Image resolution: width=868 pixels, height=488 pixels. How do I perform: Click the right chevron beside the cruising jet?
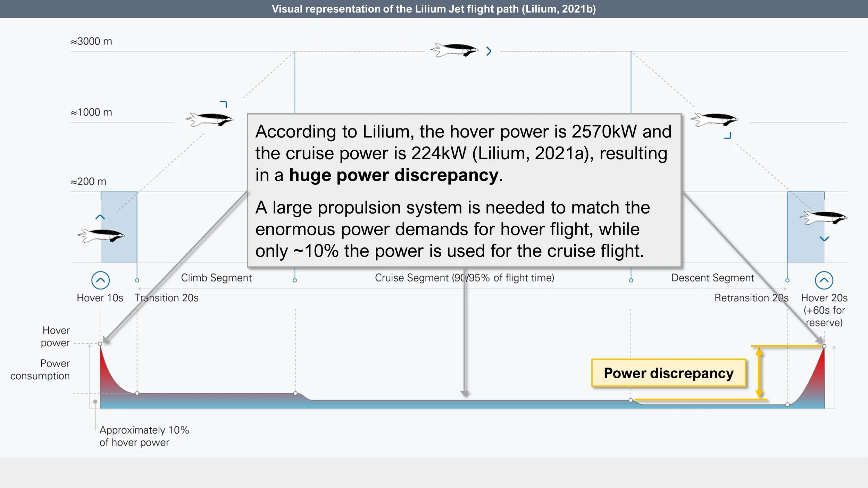(489, 51)
